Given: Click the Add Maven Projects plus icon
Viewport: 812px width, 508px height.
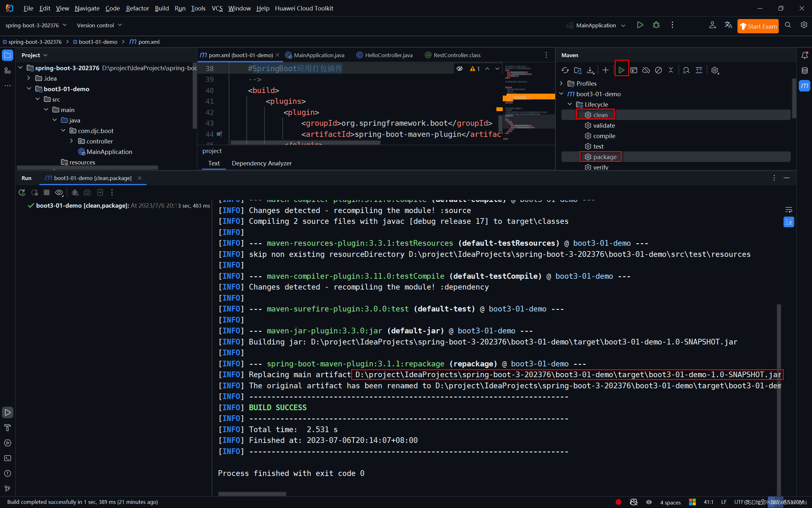Looking at the screenshot, I should pos(605,70).
